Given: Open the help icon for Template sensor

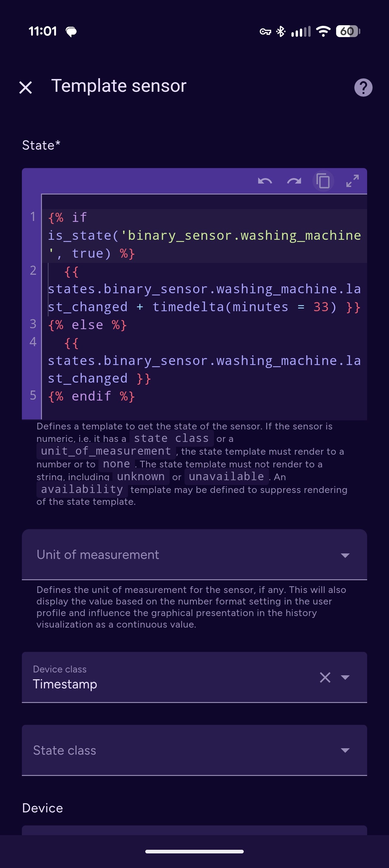Looking at the screenshot, I should [363, 88].
